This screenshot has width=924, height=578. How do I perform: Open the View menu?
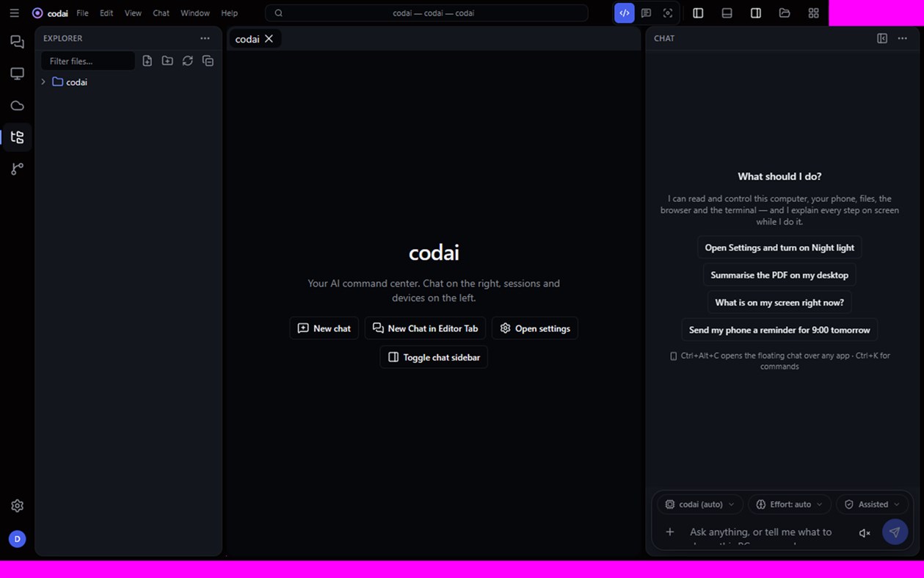(x=133, y=13)
